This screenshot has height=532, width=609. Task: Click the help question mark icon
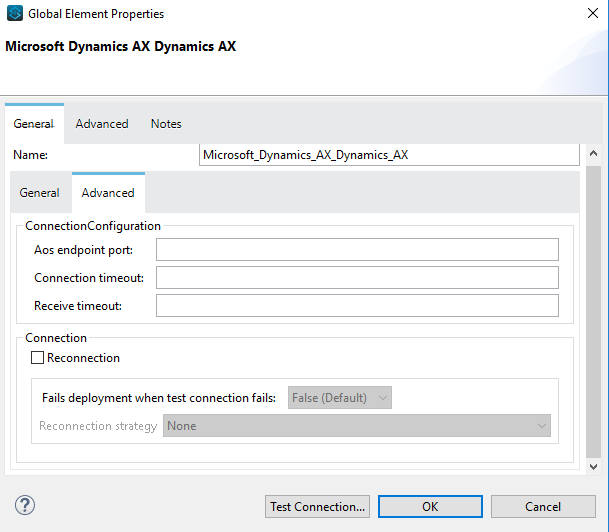tap(25, 505)
